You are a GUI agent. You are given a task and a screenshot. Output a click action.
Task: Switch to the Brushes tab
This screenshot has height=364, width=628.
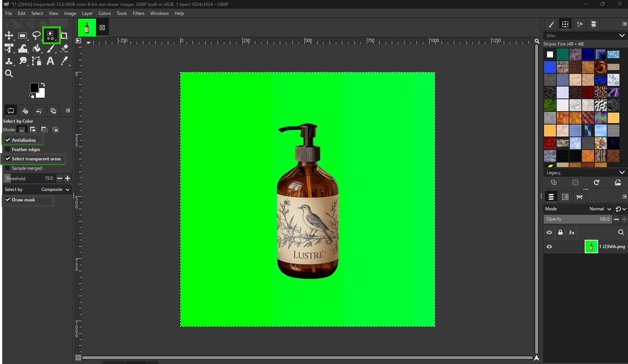(x=551, y=24)
